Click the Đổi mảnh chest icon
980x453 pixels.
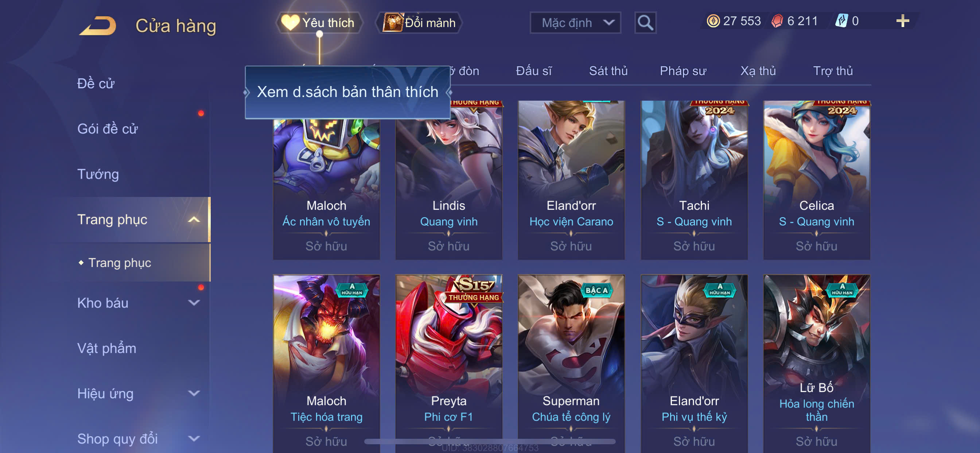pyautogui.click(x=392, y=23)
